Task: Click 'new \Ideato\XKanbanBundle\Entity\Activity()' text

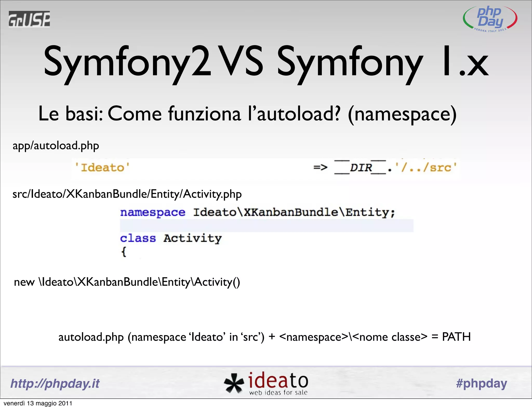Action: coord(127,282)
